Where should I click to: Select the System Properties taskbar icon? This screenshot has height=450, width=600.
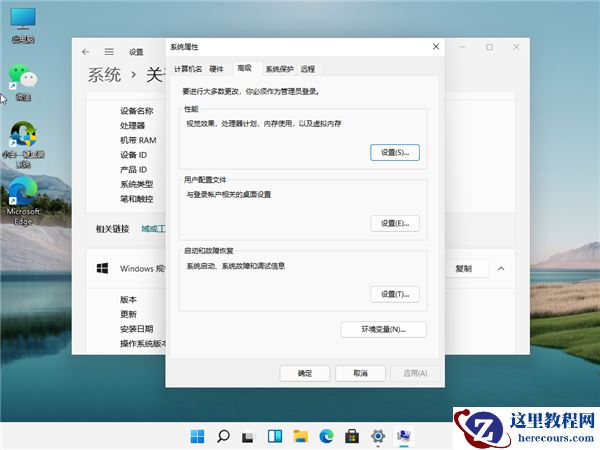(404, 436)
